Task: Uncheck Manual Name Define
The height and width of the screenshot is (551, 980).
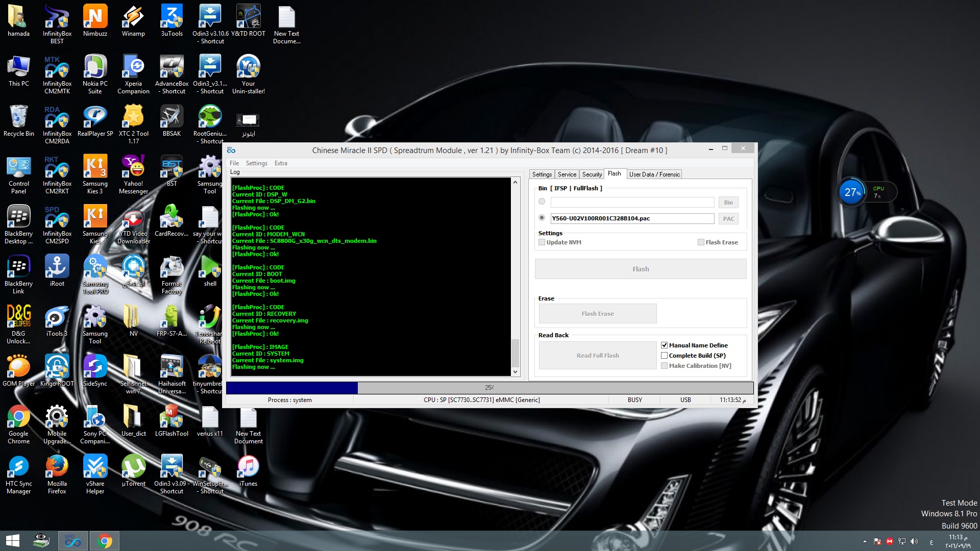Action: (664, 345)
